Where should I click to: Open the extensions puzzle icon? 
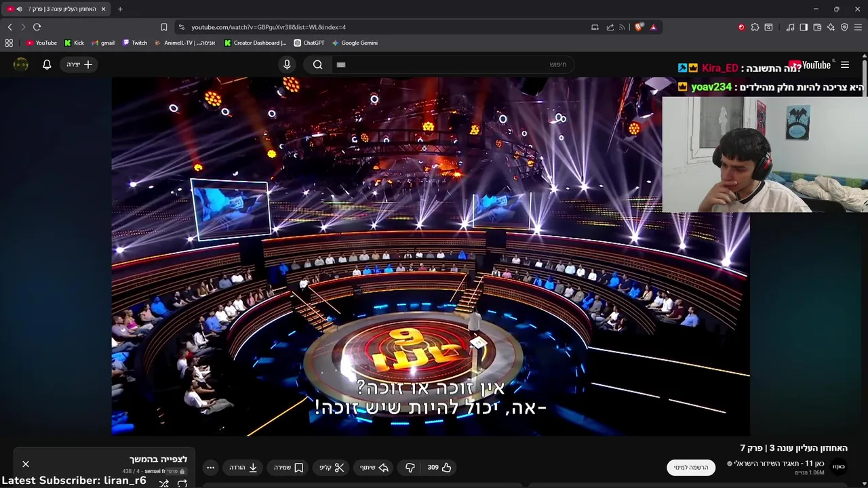coord(755,27)
